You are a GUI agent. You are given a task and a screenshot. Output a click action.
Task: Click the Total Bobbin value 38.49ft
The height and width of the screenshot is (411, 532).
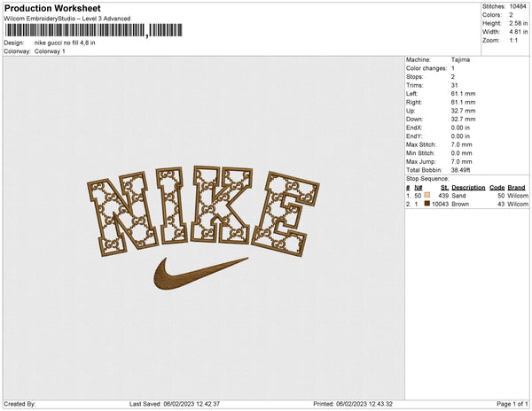460,170
